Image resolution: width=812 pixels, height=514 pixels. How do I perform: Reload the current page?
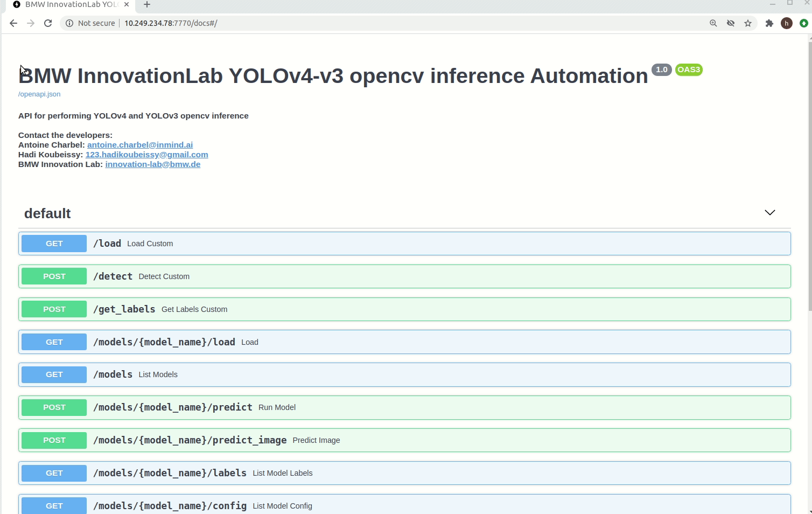[x=48, y=23]
